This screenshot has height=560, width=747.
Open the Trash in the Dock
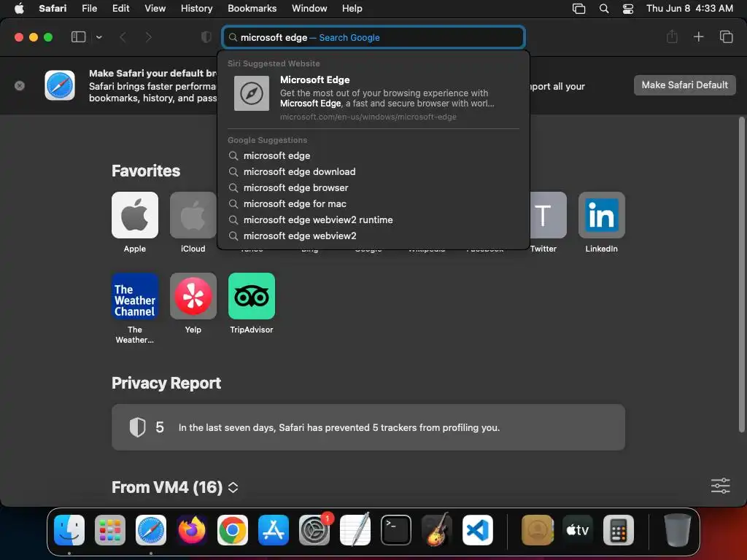(x=678, y=530)
